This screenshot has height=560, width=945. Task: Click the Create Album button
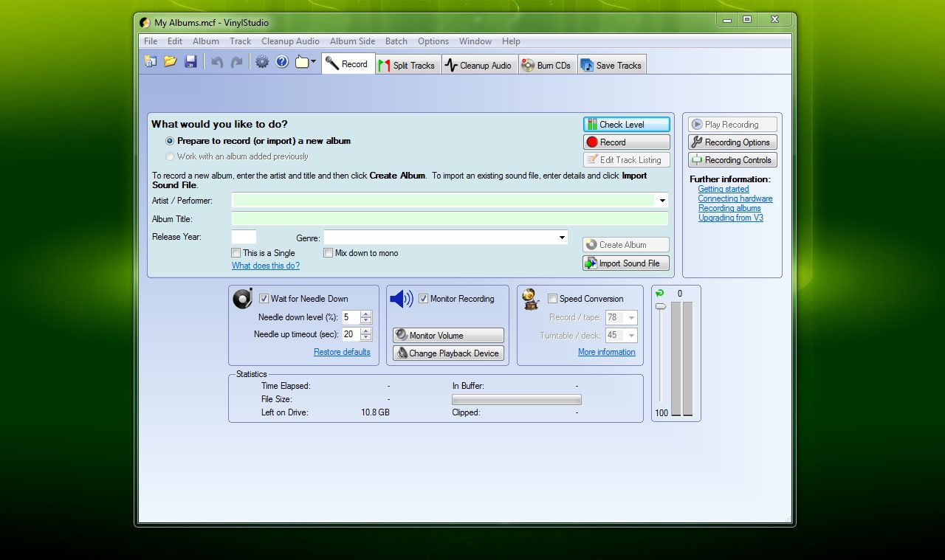626,245
